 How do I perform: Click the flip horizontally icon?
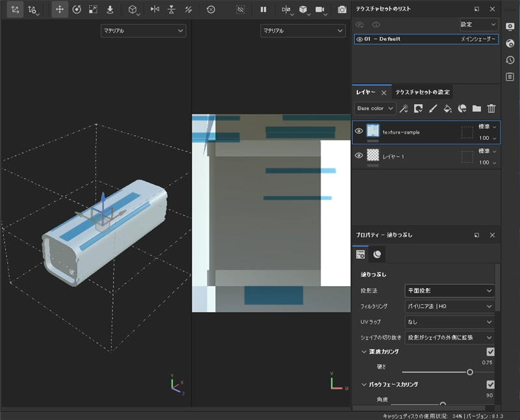[155, 10]
